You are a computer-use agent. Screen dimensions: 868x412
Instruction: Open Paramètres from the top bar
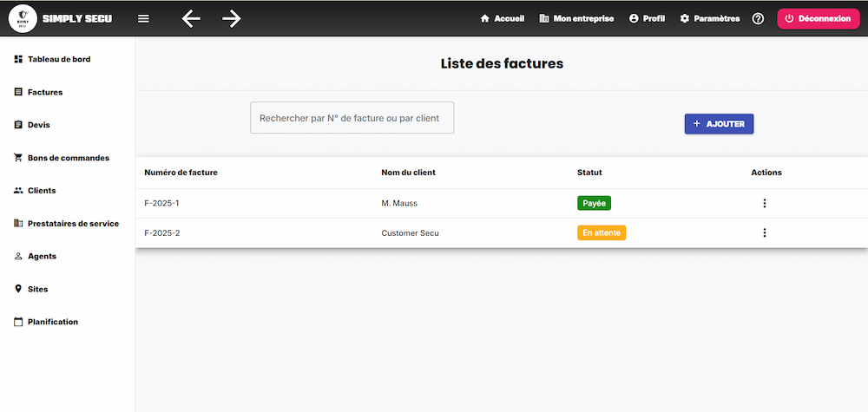tap(709, 18)
